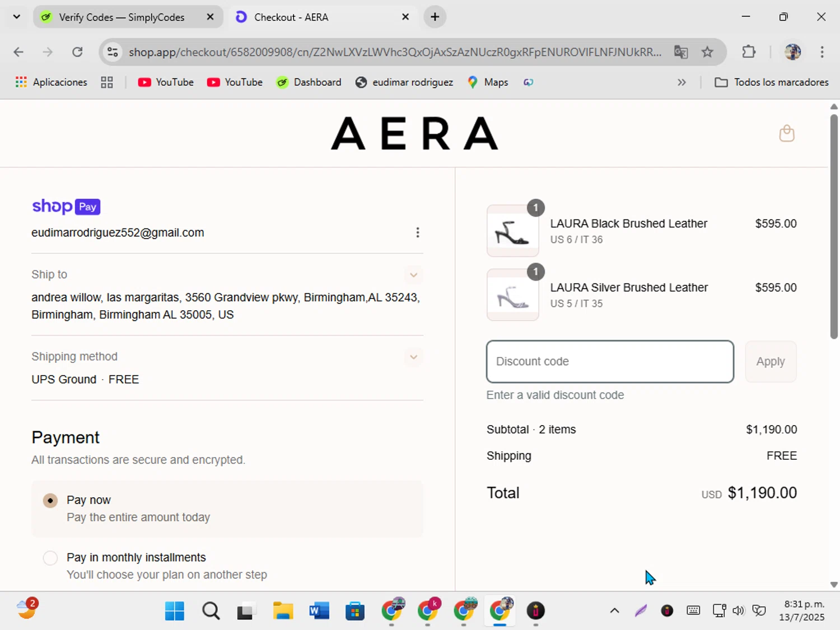Screen dimensions: 840x630
Task: Select the Checkout - AERA tab
Action: point(314,17)
